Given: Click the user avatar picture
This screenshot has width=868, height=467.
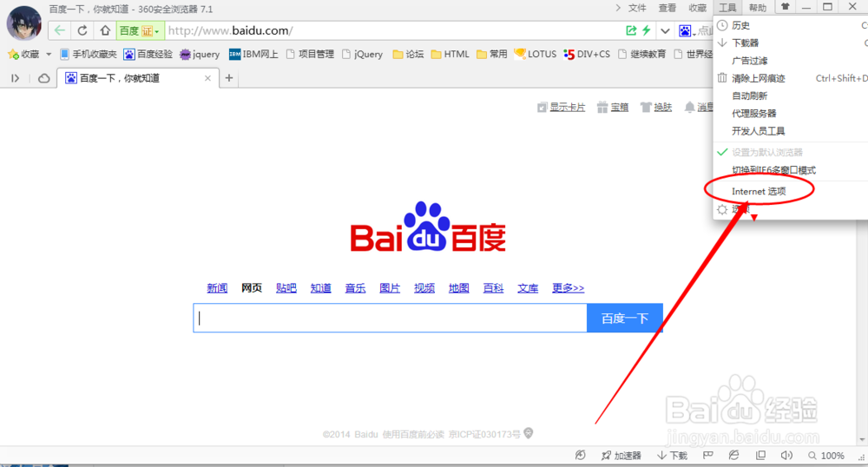Looking at the screenshot, I should 23,23.
